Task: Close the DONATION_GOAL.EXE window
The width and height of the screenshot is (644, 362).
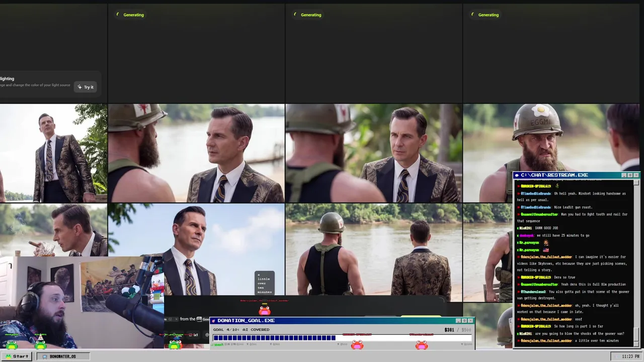Action: coord(470,320)
